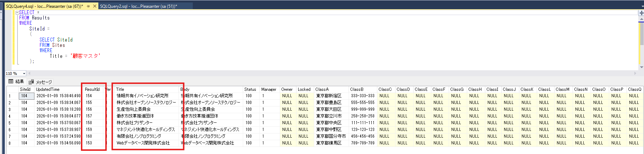Select Title cell 情報共有イノベーション研究所
Image resolution: width=644 pixels, height=154 pixels.
coord(146,96)
